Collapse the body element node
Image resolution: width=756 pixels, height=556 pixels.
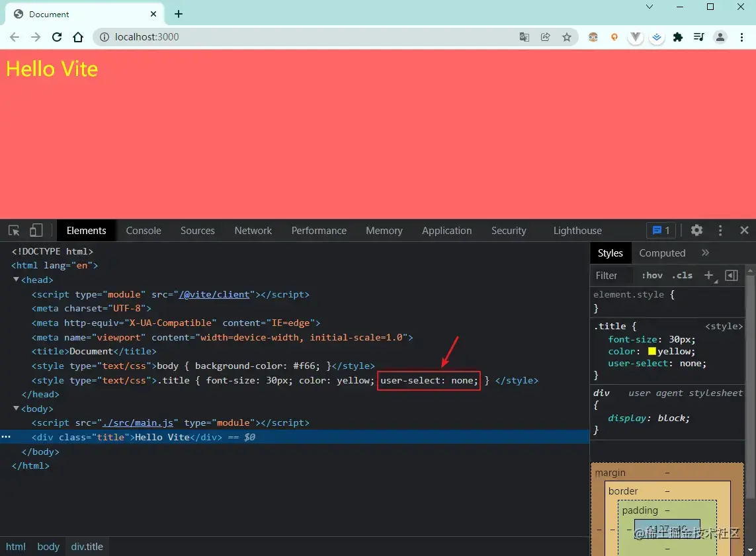pos(17,408)
